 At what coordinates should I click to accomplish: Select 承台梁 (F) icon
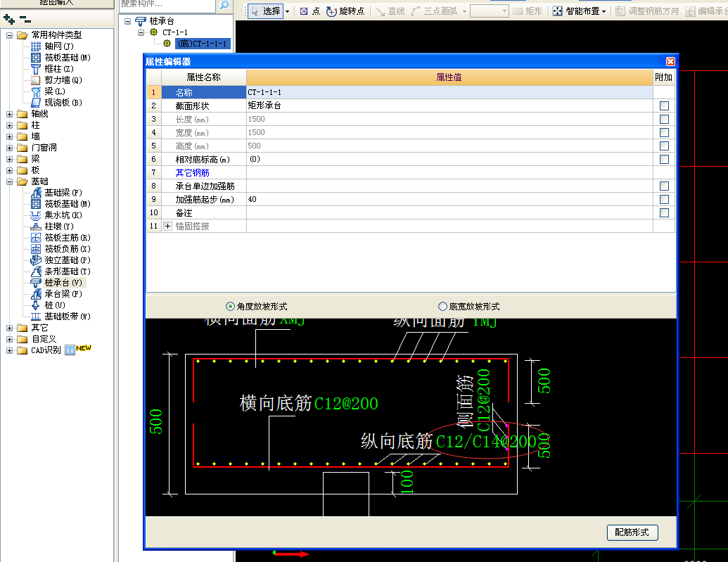click(x=36, y=294)
